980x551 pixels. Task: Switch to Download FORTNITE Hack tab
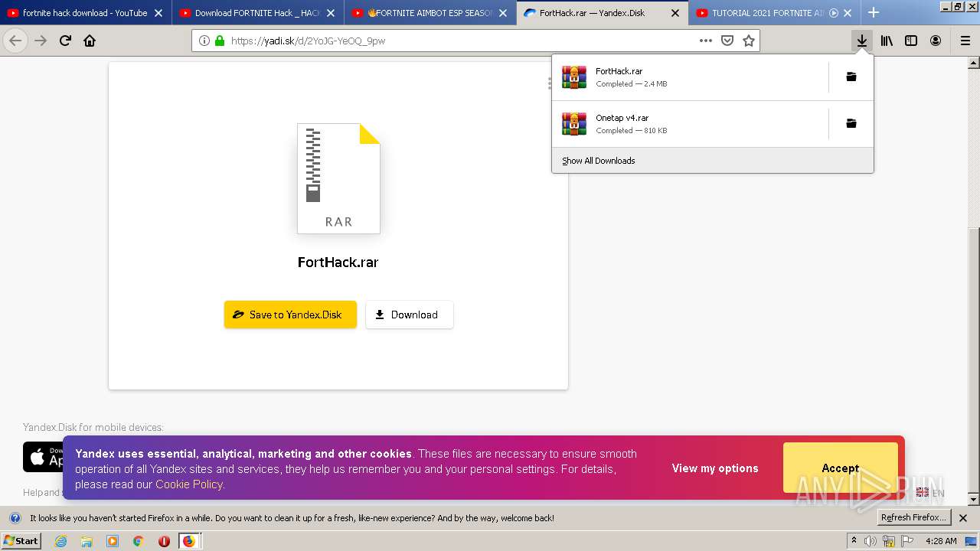coord(257,13)
